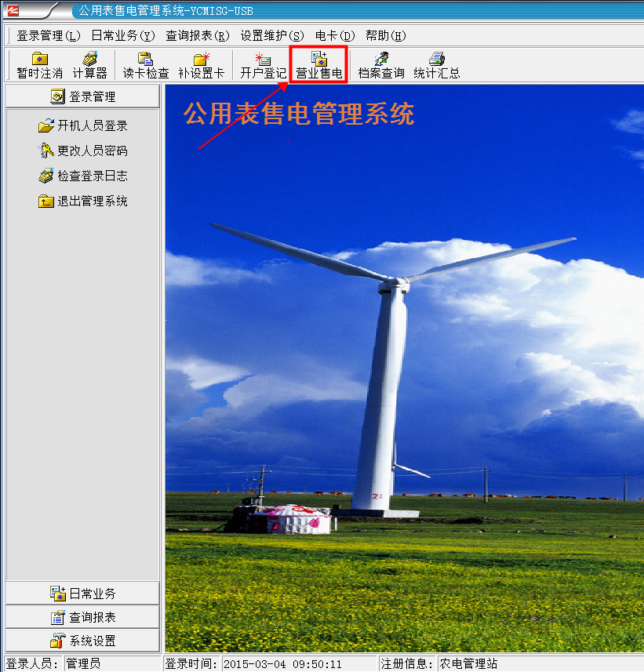Open 检查登录日志 login log
This screenshot has height=672, width=644.
coord(83,176)
